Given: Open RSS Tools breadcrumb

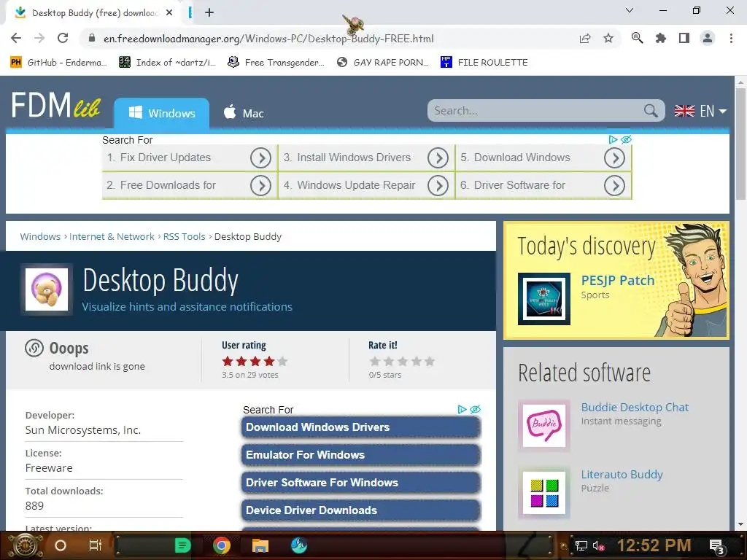Looking at the screenshot, I should (184, 237).
